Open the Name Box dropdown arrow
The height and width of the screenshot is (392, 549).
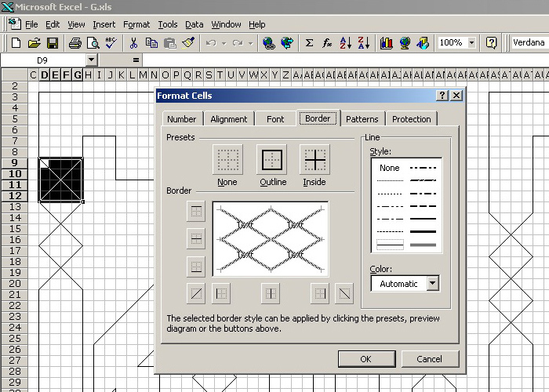91,60
